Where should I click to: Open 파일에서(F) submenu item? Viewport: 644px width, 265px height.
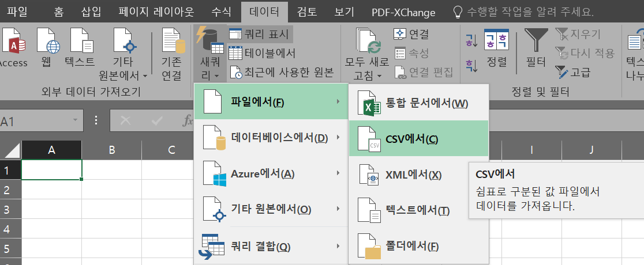(271, 101)
